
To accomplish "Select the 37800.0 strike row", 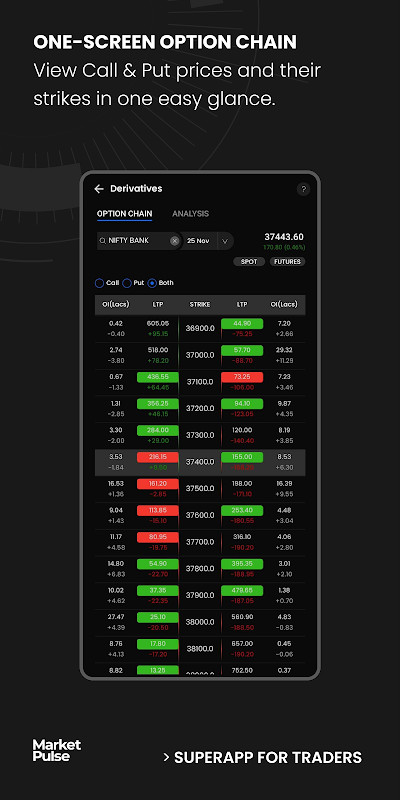I will pyautogui.click(x=200, y=569).
